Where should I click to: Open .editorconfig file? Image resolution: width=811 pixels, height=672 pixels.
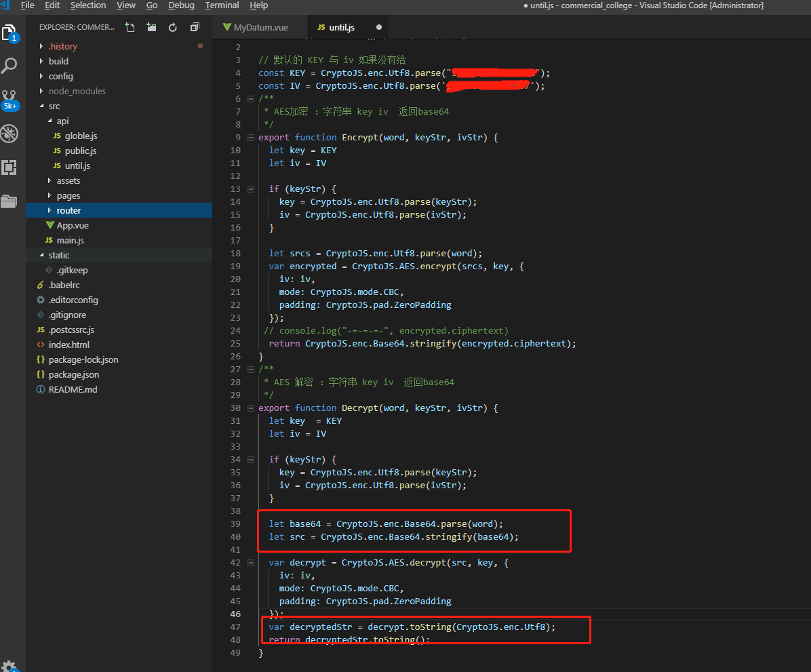[119, 300]
